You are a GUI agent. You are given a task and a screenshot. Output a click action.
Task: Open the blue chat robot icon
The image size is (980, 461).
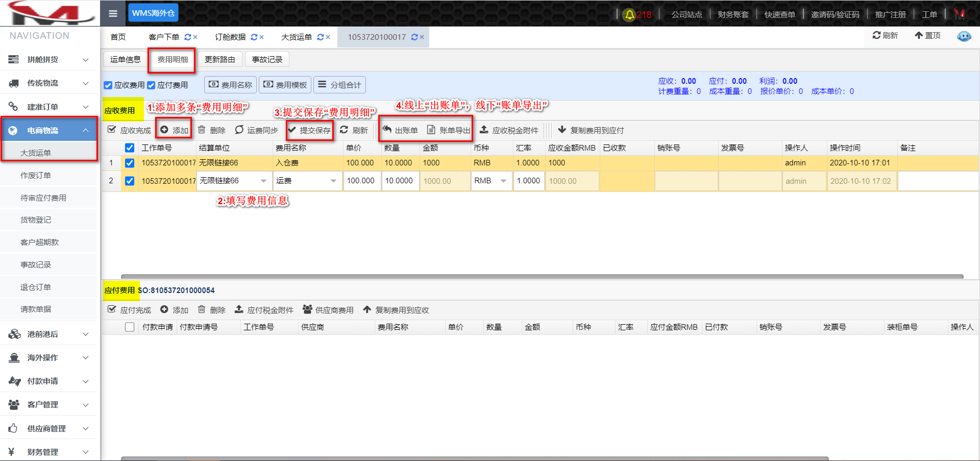tap(964, 36)
